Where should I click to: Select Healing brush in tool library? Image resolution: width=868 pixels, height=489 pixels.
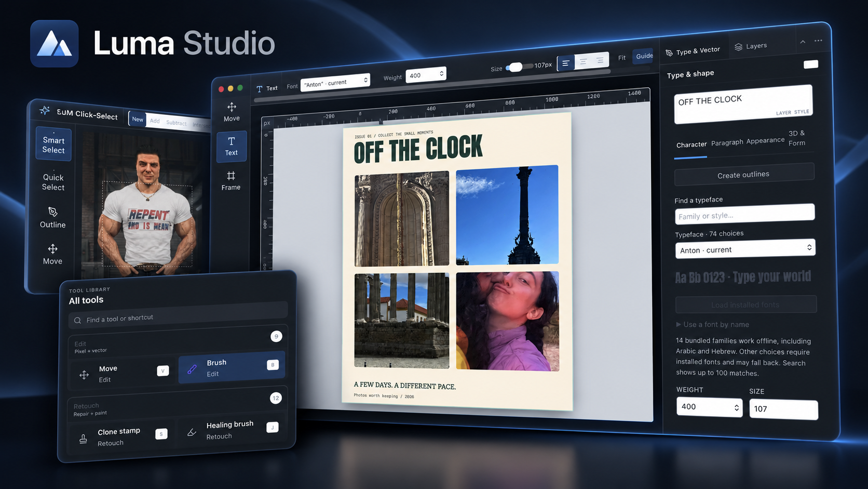230,430
